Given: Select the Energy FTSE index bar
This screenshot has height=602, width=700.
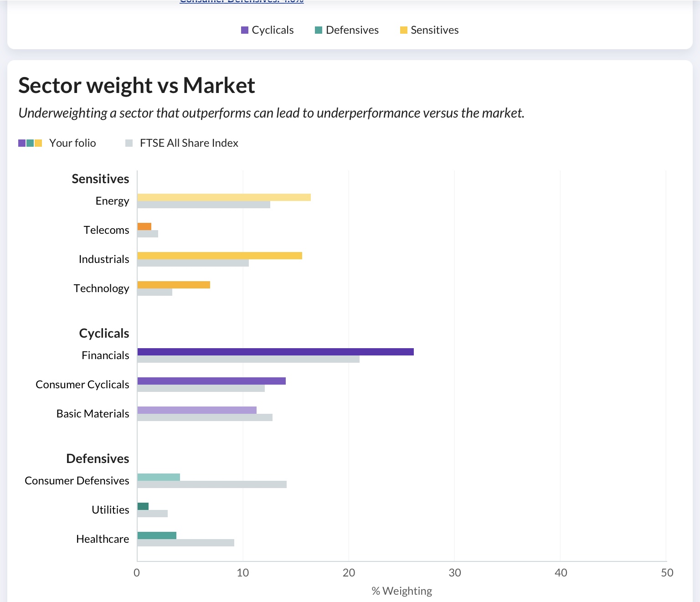Looking at the screenshot, I should [204, 205].
